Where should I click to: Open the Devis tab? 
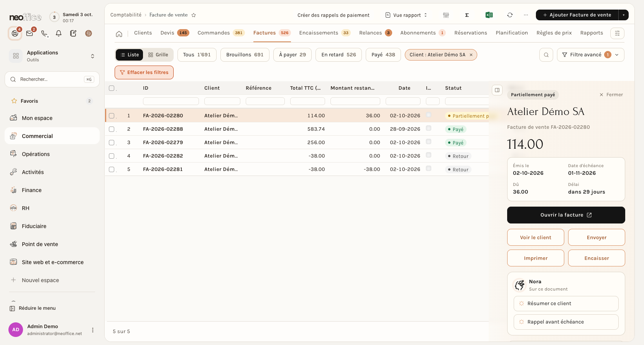pos(175,33)
